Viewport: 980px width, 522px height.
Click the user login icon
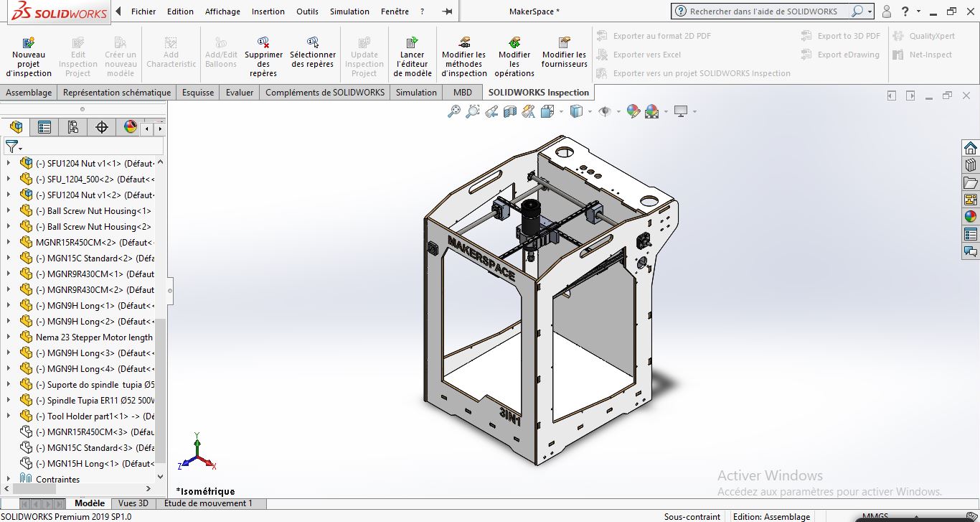click(887, 11)
